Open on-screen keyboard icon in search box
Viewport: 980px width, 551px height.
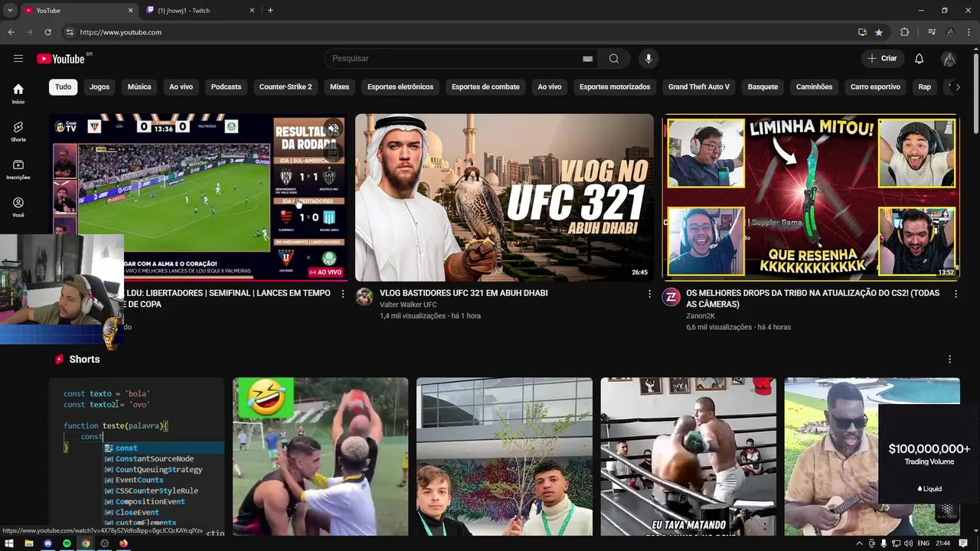(587, 59)
